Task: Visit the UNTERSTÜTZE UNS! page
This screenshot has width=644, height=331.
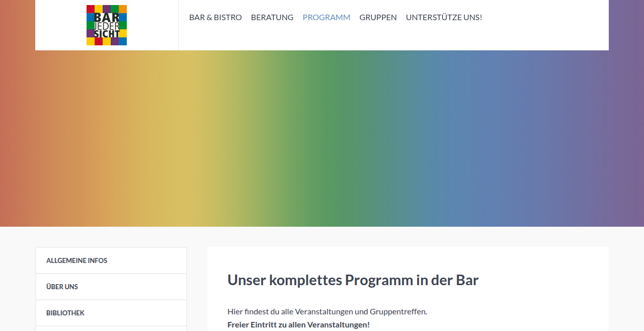Action: pyautogui.click(x=444, y=17)
